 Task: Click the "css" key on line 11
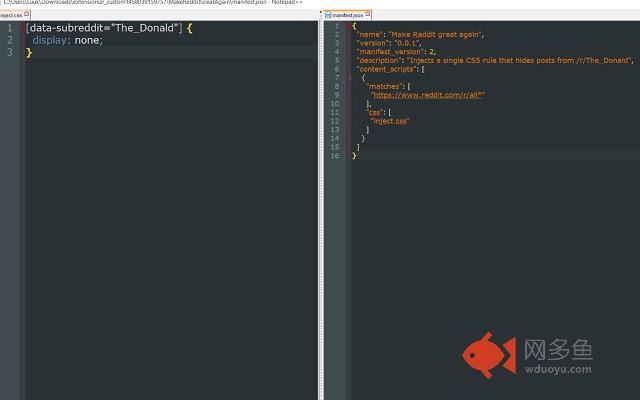coord(374,112)
